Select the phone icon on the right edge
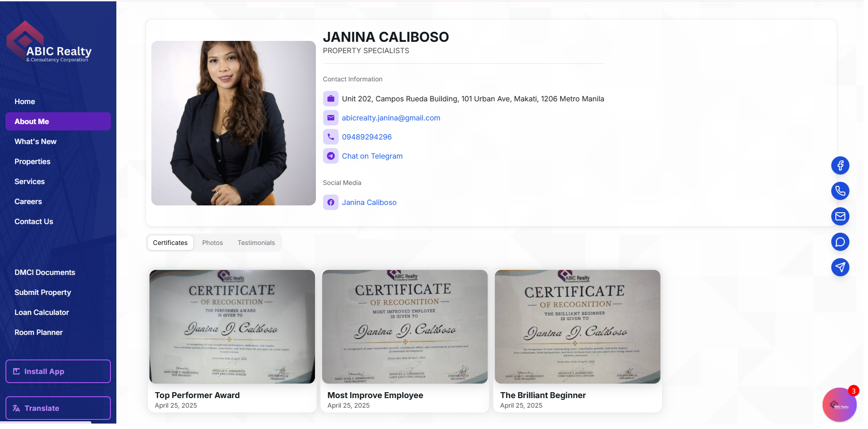The width and height of the screenshot is (868, 429). click(x=840, y=191)
